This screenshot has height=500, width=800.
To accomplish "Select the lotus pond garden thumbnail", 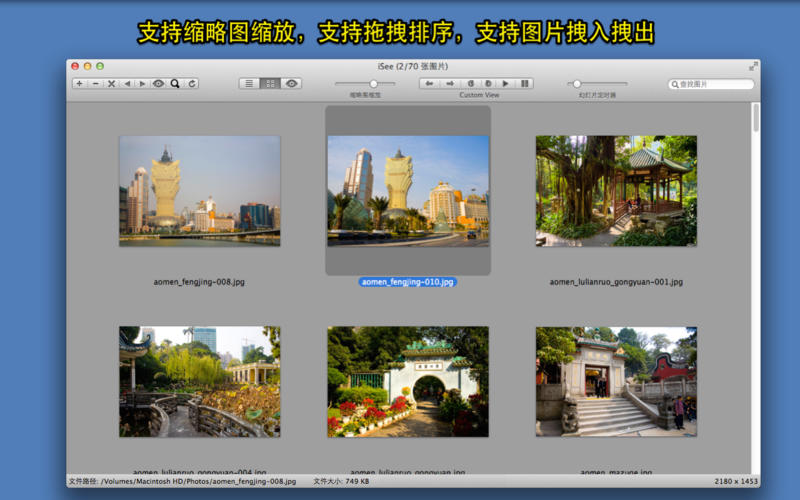I will tap(199, 382).
